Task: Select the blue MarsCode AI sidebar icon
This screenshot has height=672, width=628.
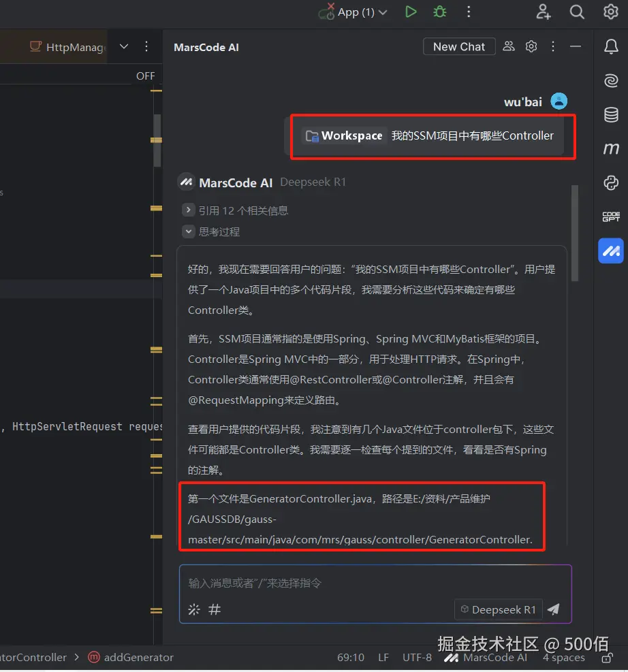Action: coord(611,251)
